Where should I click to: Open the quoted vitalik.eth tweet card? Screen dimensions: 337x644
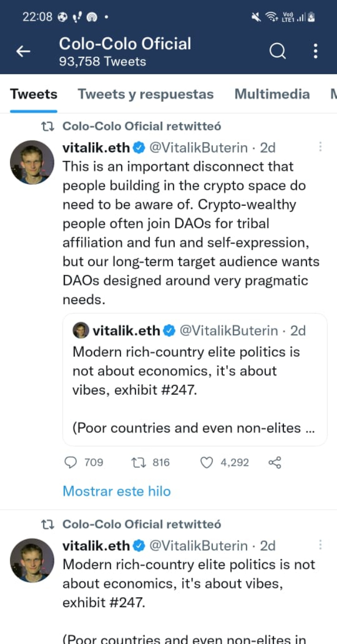(x=195, y=389)
